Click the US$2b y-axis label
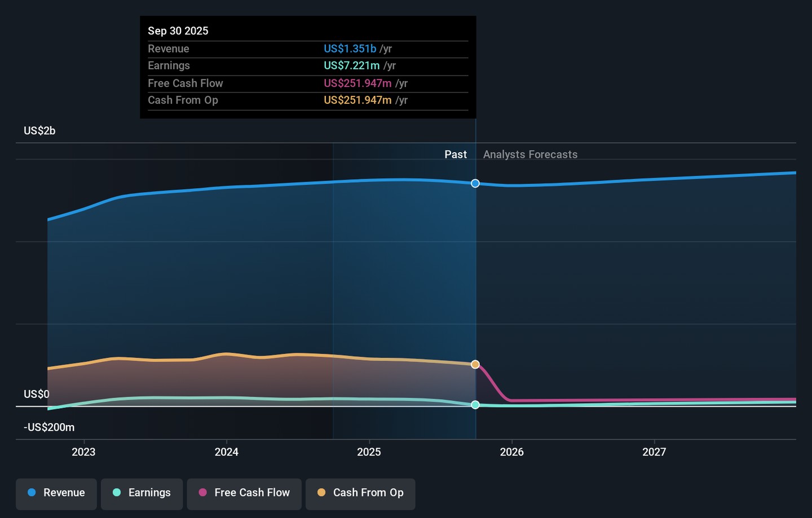 [x=39, y=131]
